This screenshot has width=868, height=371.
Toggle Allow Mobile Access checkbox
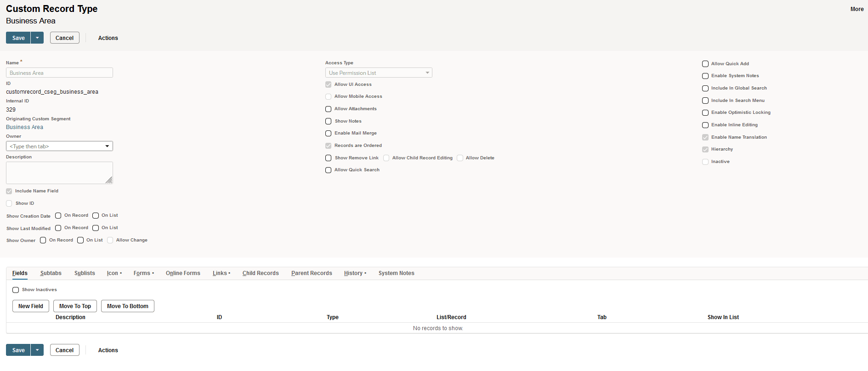(x=329, y=96)
